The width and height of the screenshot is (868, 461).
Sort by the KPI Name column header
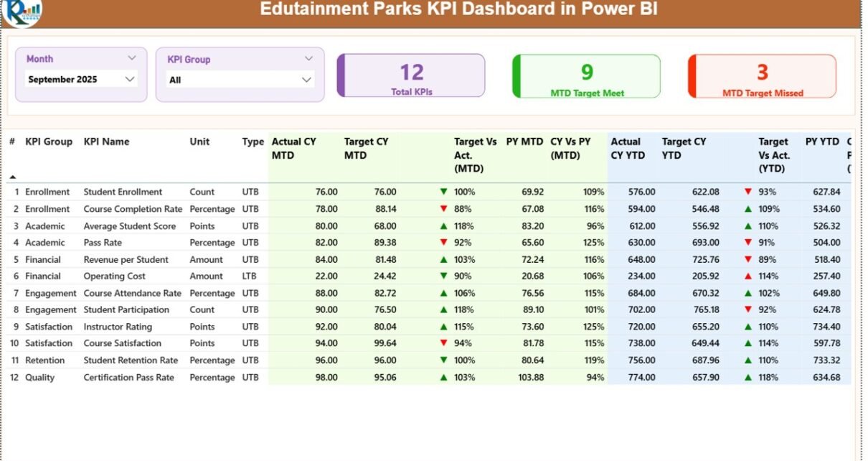point(106,142)
